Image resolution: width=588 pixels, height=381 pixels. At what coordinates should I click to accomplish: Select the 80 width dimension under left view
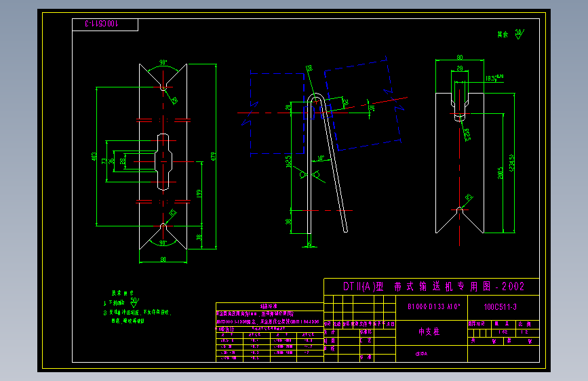163,260
